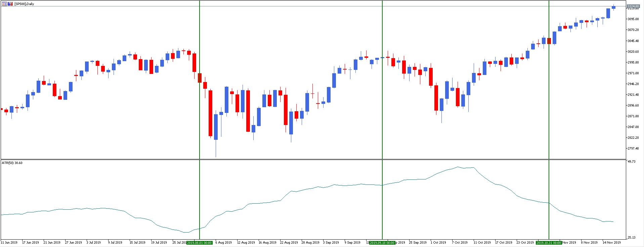Click the 11 Jun 2019 date label

[x=9, y=243]
